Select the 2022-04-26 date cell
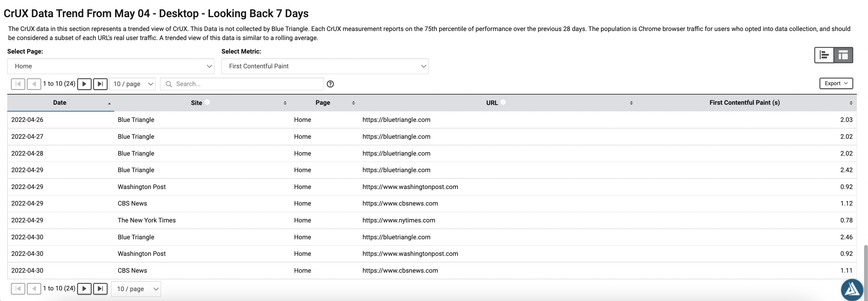 pos(27,120)
